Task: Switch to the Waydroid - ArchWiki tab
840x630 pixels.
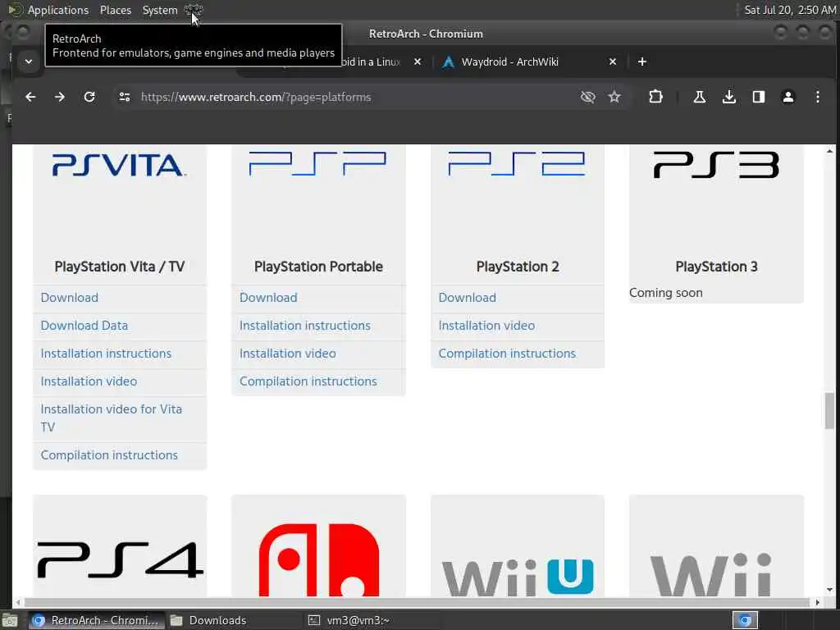Action: point(510,62)
